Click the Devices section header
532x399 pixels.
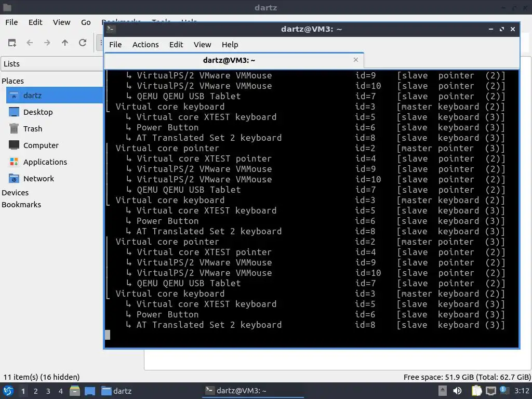click(x=15, y=193)
